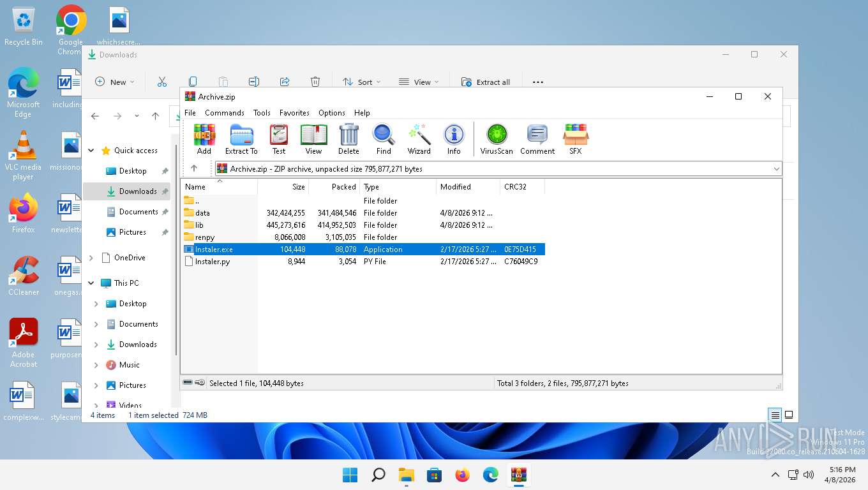Select the data folder in the archive

coord(363,213)
